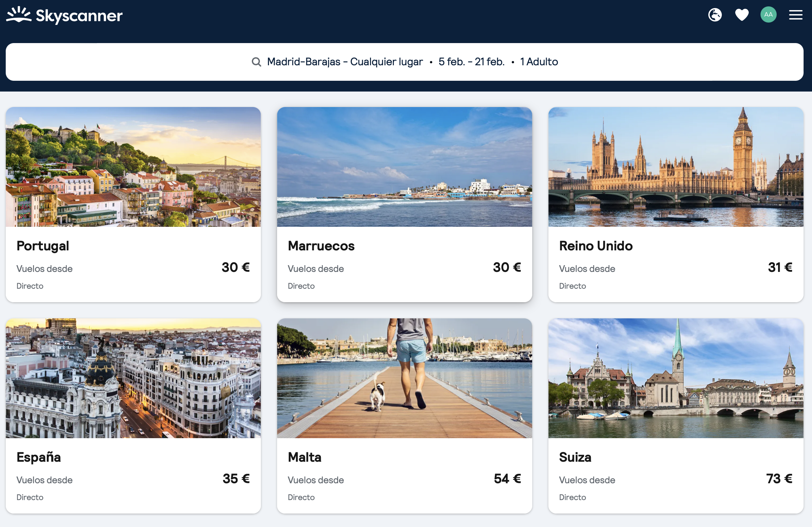Click the search magnifier icon
This screenshot has width=812, height=527.
pos(256,62)
